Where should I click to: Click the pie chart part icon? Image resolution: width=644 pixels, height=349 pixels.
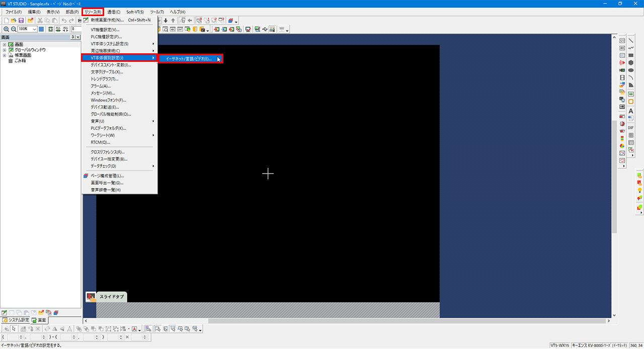tap(622, 146)
